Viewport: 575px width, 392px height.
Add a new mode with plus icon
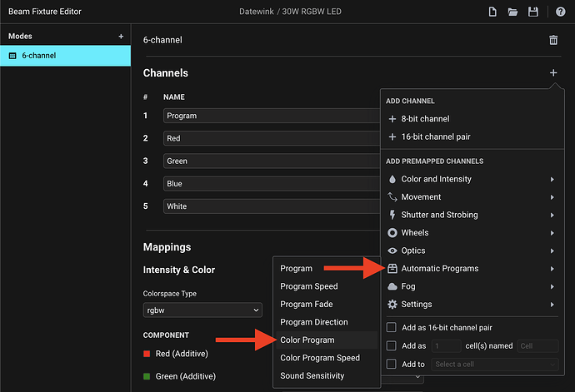pyautogui.click(x=121, y=37)
